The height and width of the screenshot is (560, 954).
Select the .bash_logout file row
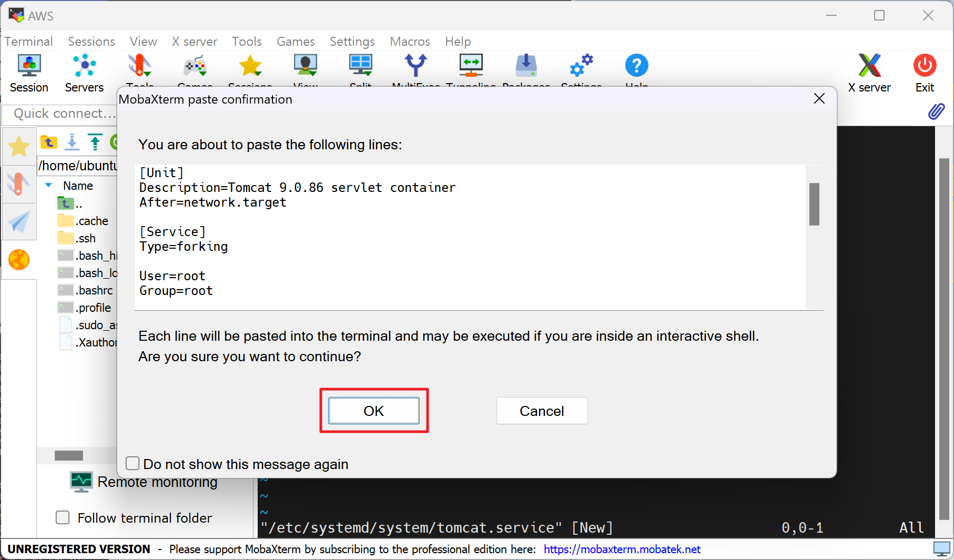(86, 273)
